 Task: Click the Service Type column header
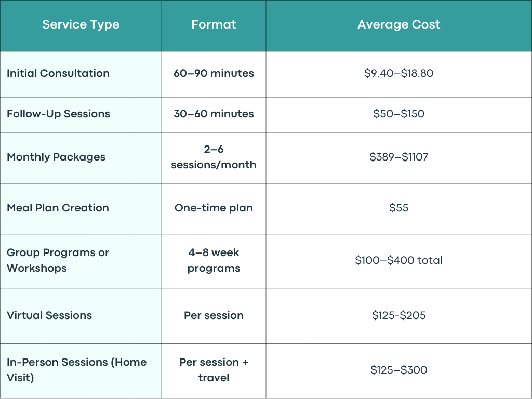tap(81, 25)
